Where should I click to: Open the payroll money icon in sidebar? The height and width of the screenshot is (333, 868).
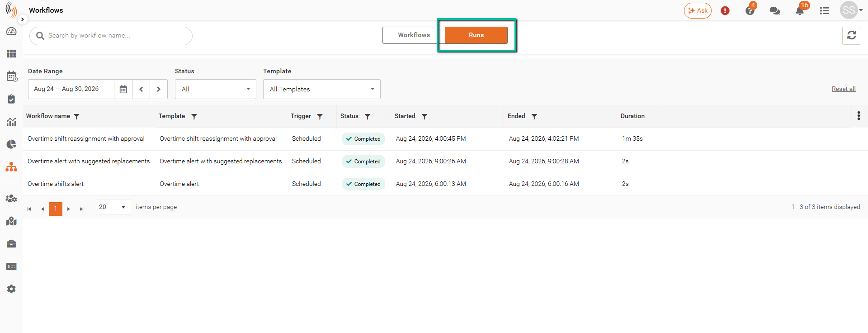coord(11,266)
